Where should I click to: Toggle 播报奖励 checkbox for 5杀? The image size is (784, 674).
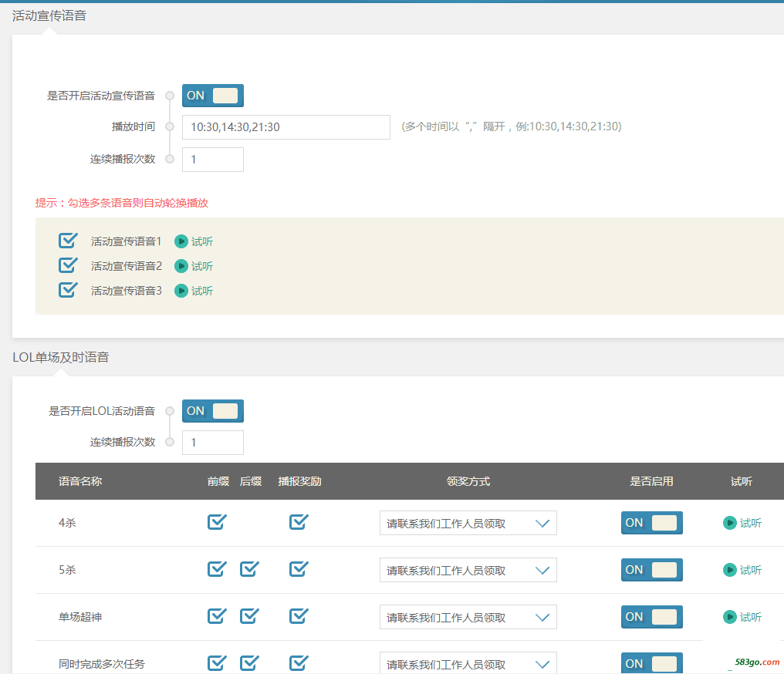coord(299,569)
